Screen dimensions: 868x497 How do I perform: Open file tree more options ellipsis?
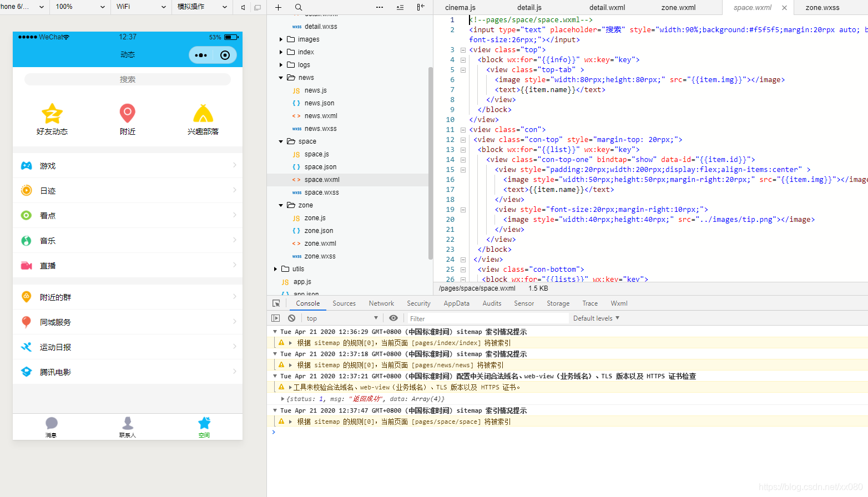[380, 7]
